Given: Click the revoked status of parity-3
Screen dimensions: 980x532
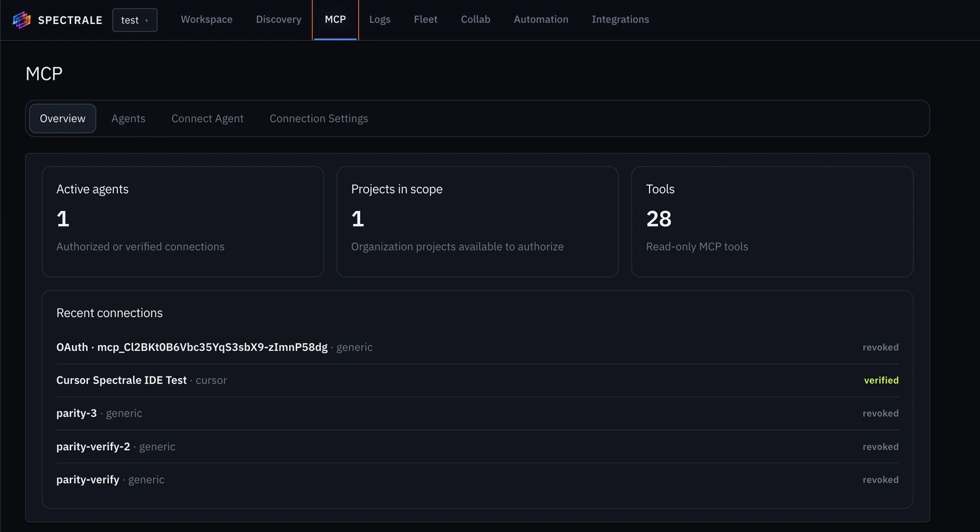Looking at the screenshot, I should pos(880,413).
